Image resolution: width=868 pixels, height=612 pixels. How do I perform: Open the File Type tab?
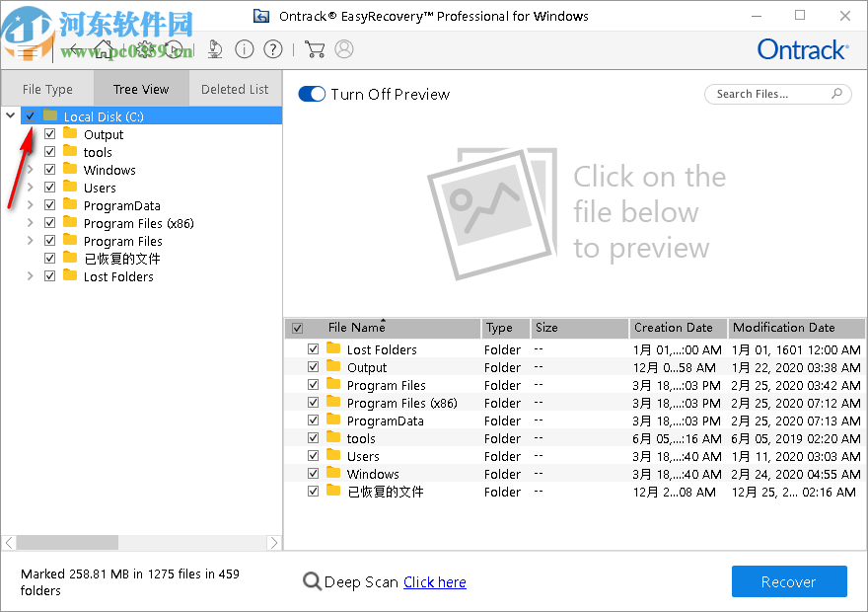47,88
